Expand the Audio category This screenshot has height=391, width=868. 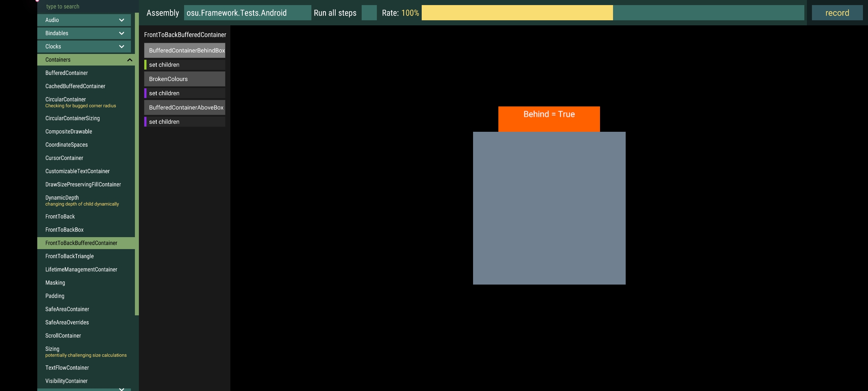coord(84,20)
